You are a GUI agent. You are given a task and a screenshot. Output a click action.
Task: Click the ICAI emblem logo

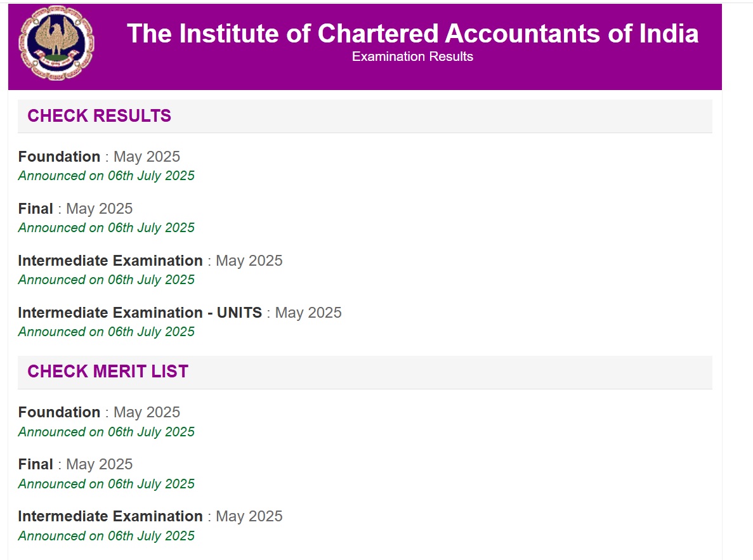coord(56,43)
